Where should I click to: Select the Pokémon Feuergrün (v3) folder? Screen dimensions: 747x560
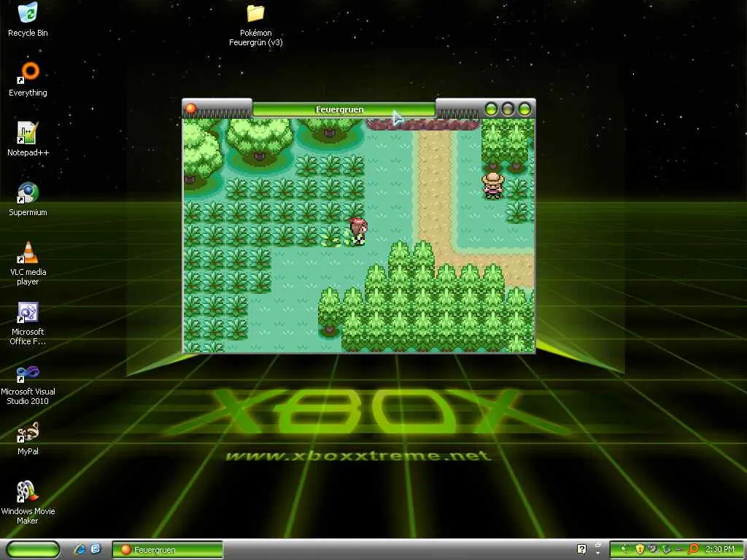pyautogui.click(x=256, y=25)
